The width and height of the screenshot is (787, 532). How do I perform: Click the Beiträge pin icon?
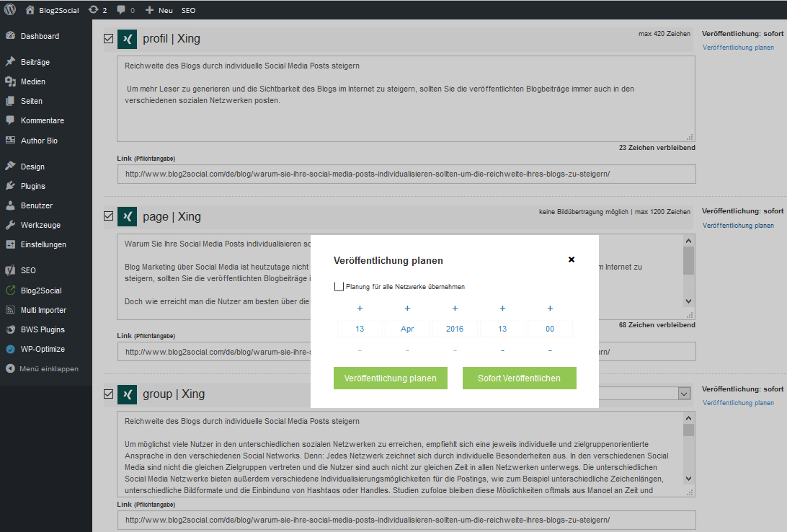pyautogui.click(x=10, y=62)
